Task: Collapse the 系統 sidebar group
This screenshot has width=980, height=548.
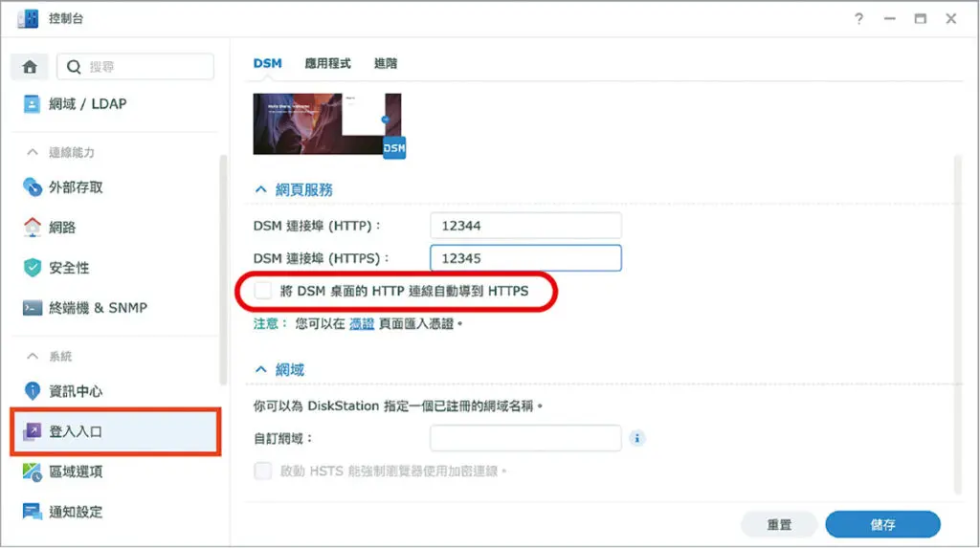Action: (x=33, y=356)
